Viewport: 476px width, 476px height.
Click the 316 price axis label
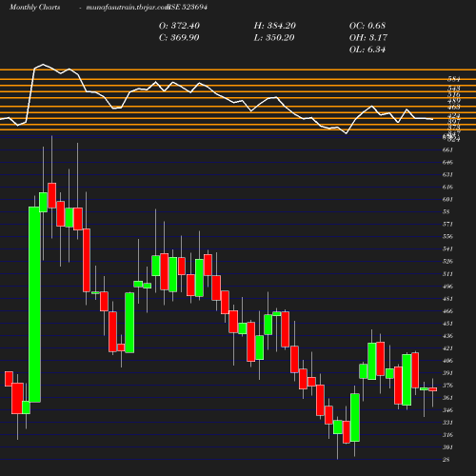[447, 435]
